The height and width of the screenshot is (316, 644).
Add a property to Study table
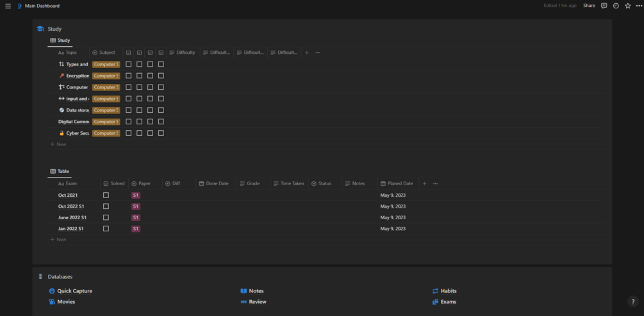click(306, 53)
